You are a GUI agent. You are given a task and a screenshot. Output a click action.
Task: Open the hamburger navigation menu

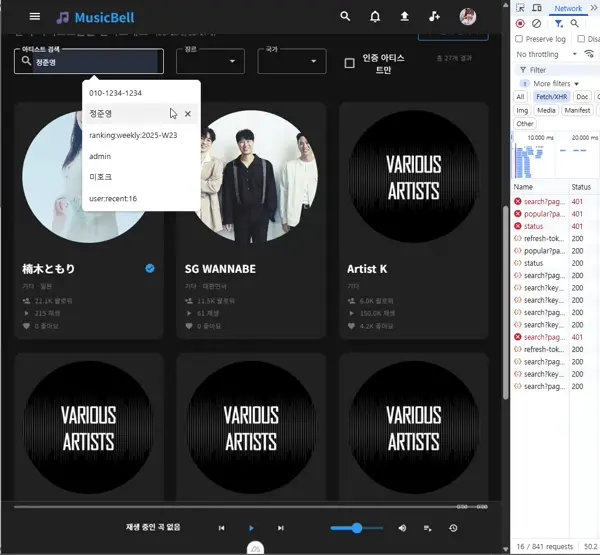pos(35,17)
